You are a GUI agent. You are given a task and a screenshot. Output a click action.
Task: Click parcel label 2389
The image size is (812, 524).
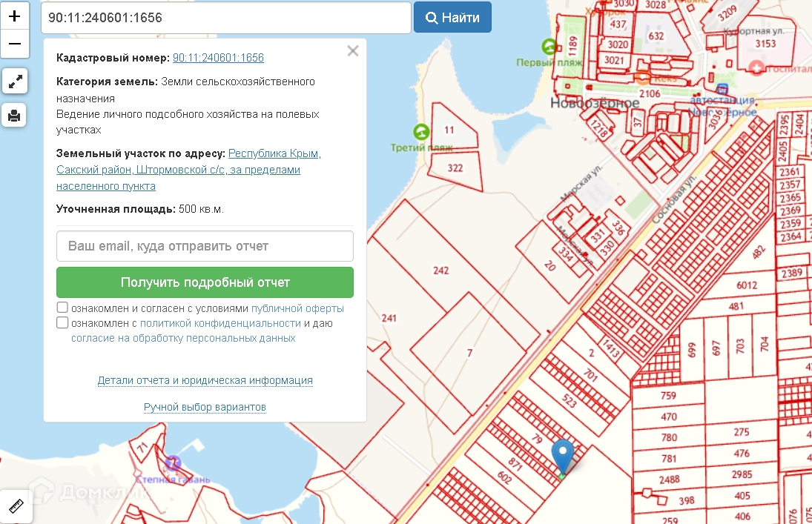(x=792, y=273)
